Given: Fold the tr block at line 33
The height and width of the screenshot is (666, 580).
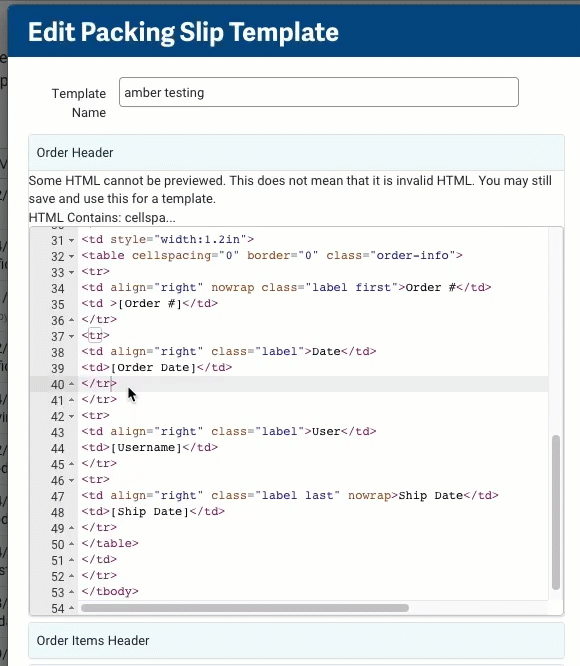Looking at the screenshot, I should pos(71,272).
